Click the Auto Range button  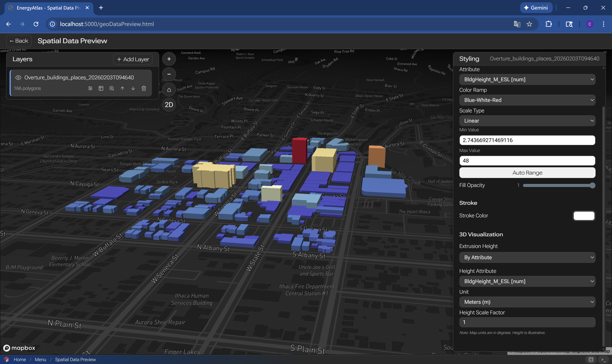(x=527, y=173)
